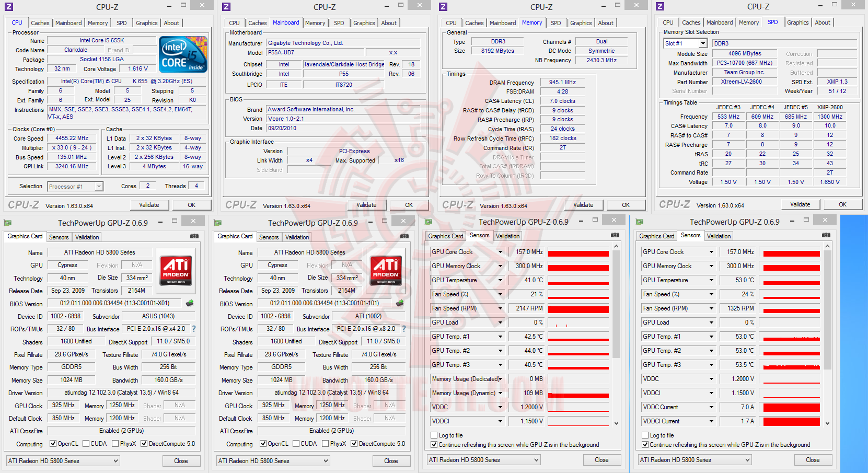
Task: Click Validate in the CPU-Z CPU tab window
Action: (149, 205)
